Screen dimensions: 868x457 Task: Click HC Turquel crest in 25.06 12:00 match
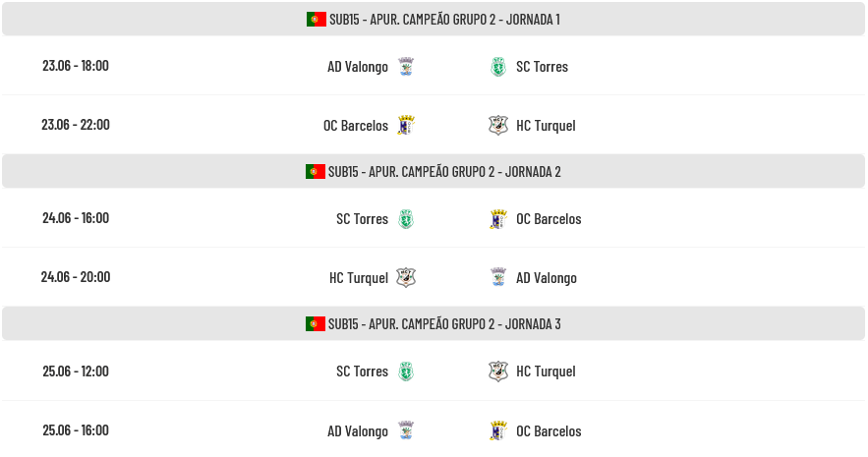tap(498, 371)
